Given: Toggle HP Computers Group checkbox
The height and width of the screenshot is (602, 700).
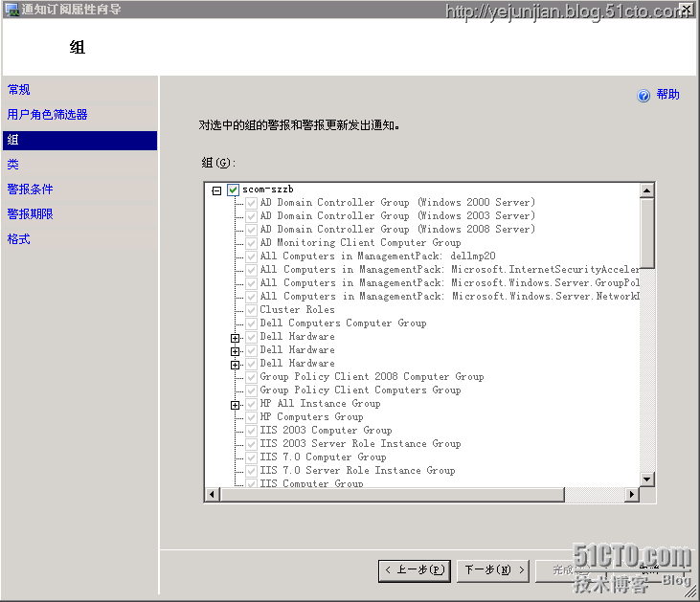Looking at the screenshot, I should pyautogui.click(x=251, y=417).
